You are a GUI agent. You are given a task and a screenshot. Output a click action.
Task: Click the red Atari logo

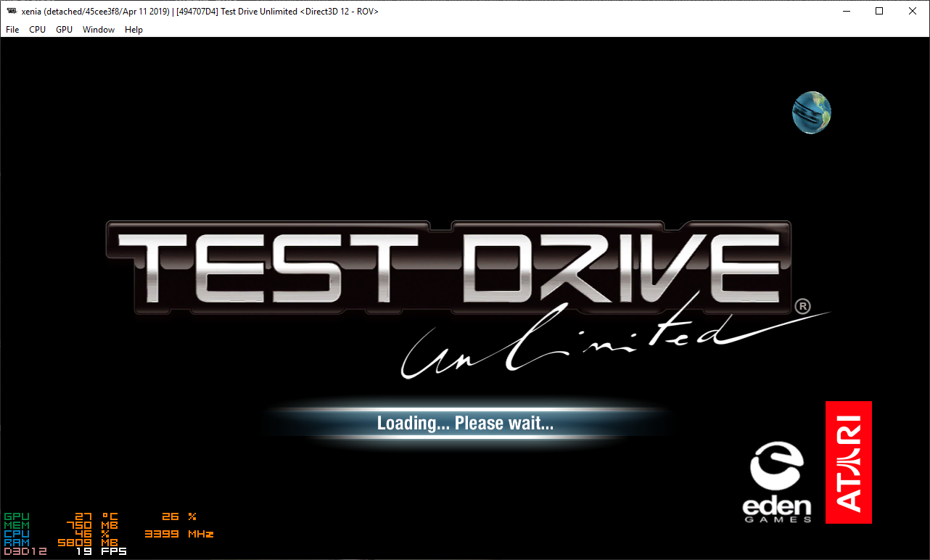coord(848,462)
